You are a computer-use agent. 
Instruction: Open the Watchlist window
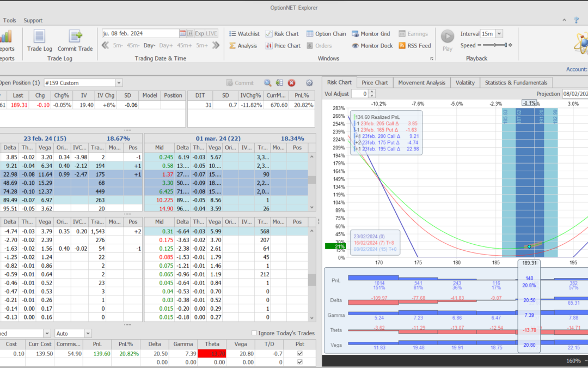pos(244,34)
